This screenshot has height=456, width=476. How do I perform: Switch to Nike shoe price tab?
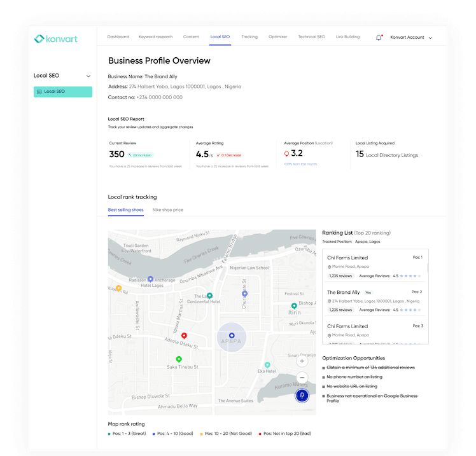point(168,210)
